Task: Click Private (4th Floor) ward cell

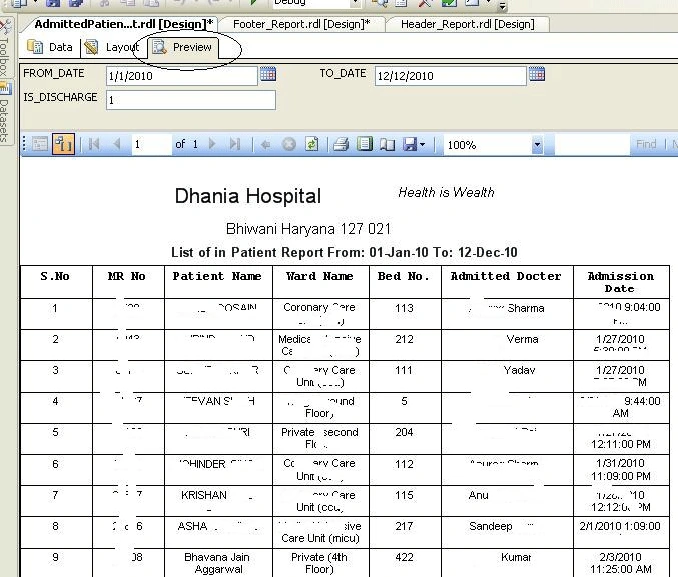Action: pyautogui.click(x=320, y=563)
